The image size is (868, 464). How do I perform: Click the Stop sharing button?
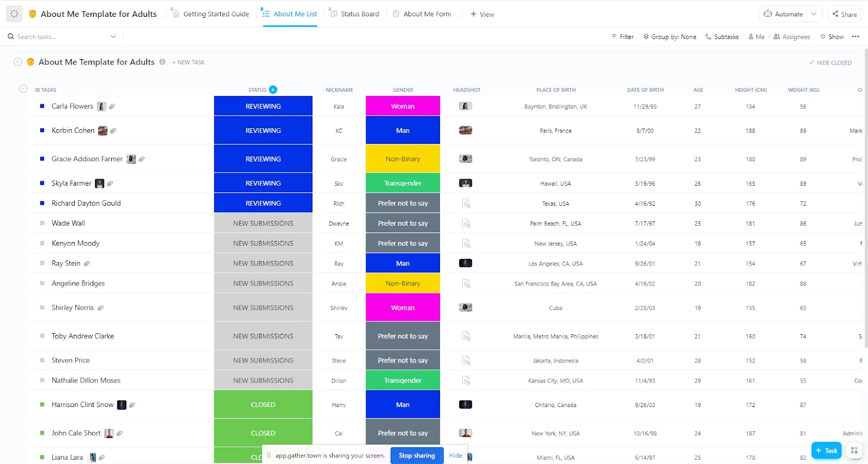click(x=417, y=455)
